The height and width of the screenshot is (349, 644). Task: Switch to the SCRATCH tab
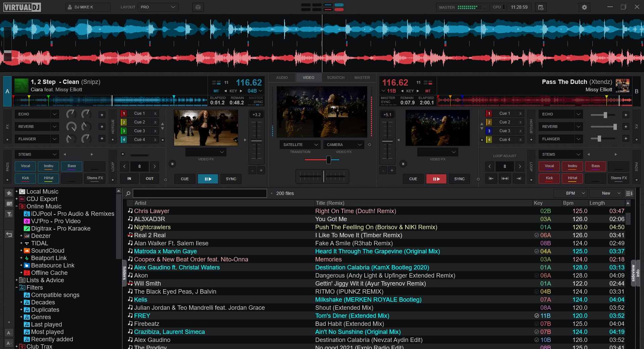(335, 78)
